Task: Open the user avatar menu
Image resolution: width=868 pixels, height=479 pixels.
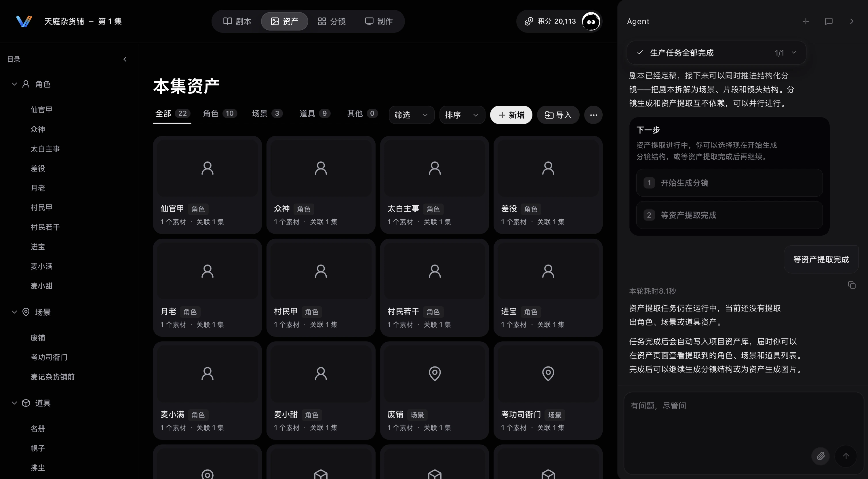Action: click(591, 22)
